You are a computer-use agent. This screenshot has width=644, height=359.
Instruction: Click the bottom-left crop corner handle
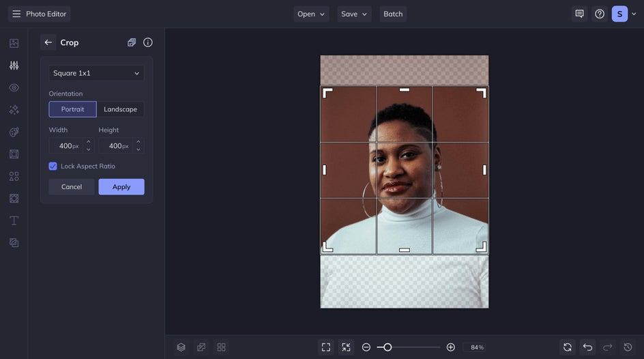pos(327,247)
